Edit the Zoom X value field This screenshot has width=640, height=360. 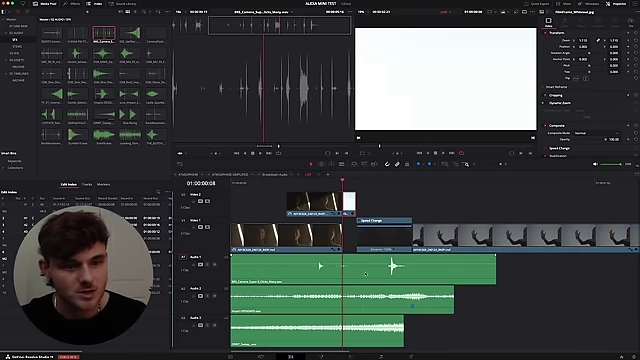point(583,40)
